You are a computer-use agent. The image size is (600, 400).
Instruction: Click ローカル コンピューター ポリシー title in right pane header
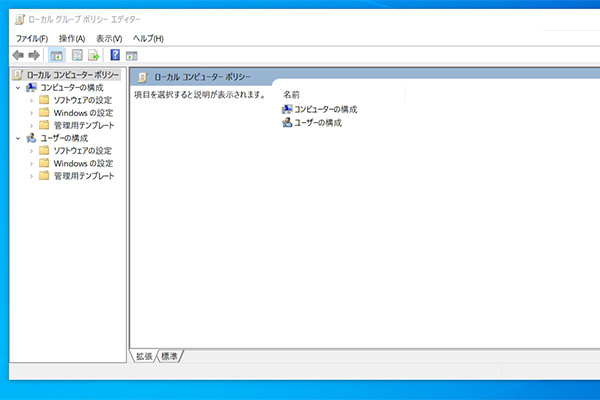tap(202, 77)
